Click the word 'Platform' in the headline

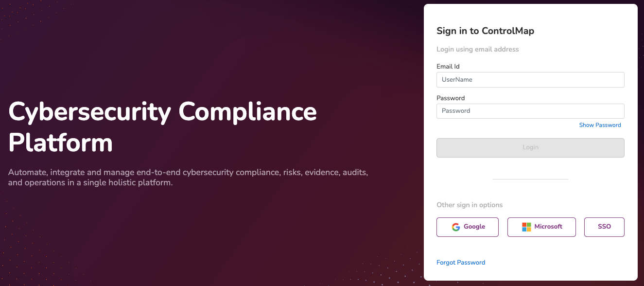tap(60, 143)
